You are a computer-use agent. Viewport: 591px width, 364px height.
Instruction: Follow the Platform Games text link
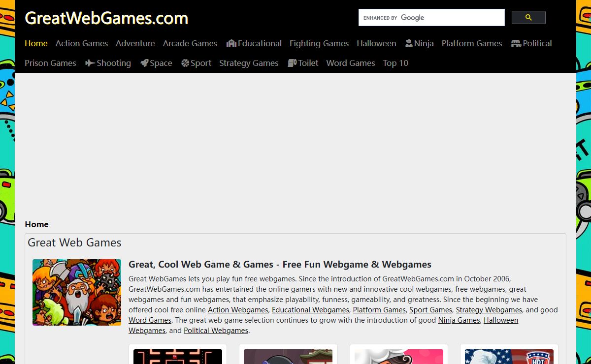coord(379,310)
